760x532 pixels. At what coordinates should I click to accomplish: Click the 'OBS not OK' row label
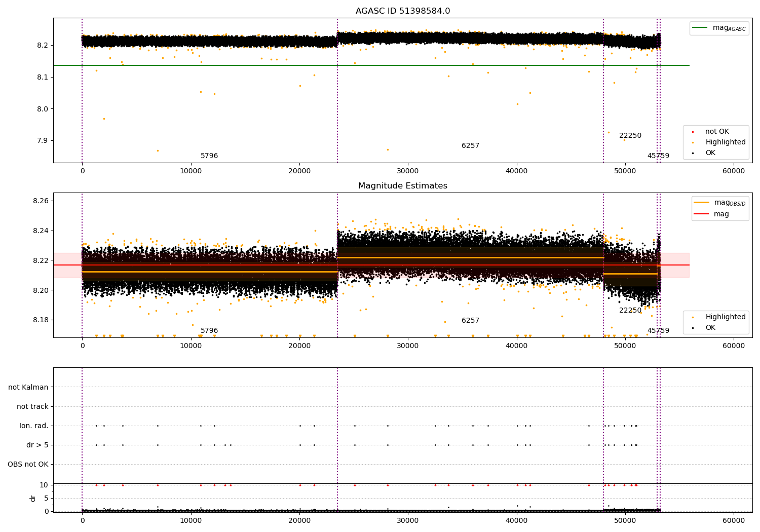(28, 465)
